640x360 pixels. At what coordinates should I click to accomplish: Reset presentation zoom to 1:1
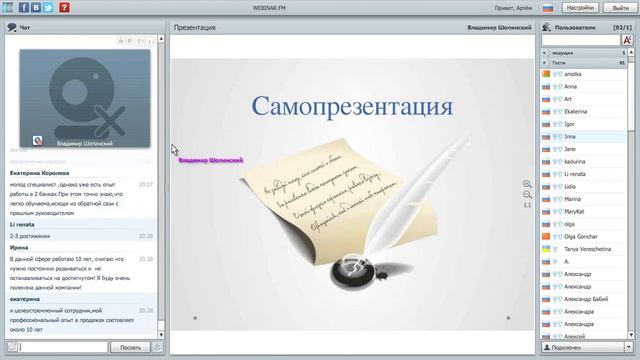point(527,205)
